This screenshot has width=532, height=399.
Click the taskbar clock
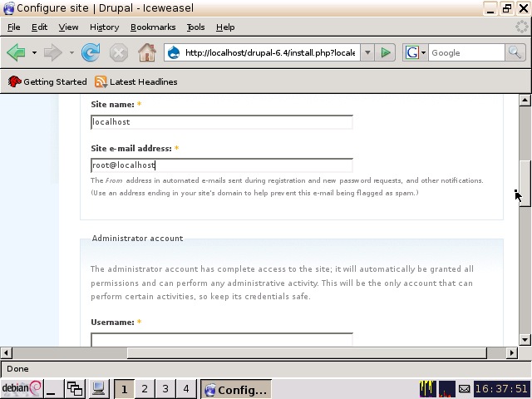click(501, 389)
